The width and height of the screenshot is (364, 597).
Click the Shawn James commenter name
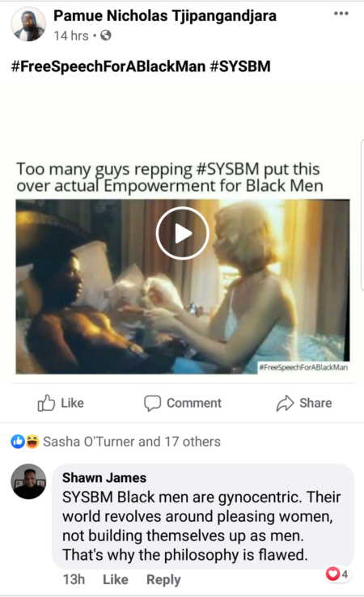[x=104, y=477]
